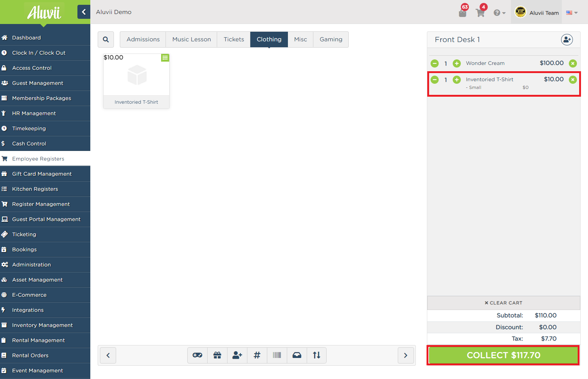Switch to the Gaming tab
This screenshot has width=588, height=379.
(331, 39)
